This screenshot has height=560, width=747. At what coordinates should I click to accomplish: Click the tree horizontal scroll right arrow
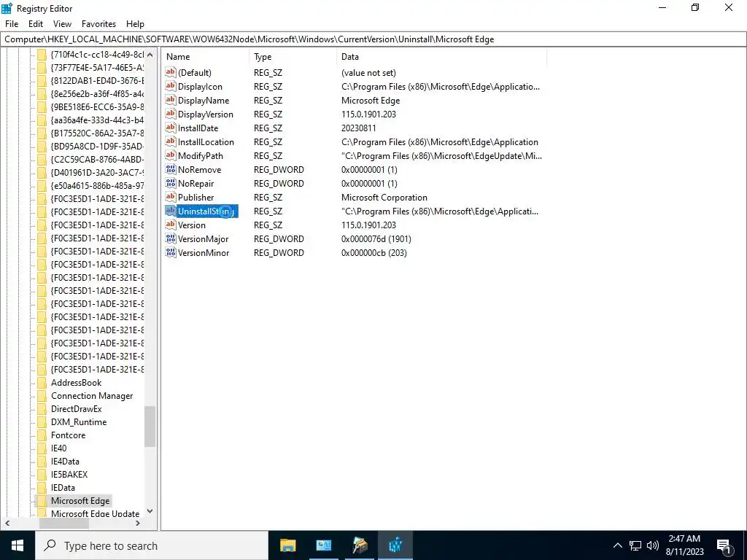138,523
